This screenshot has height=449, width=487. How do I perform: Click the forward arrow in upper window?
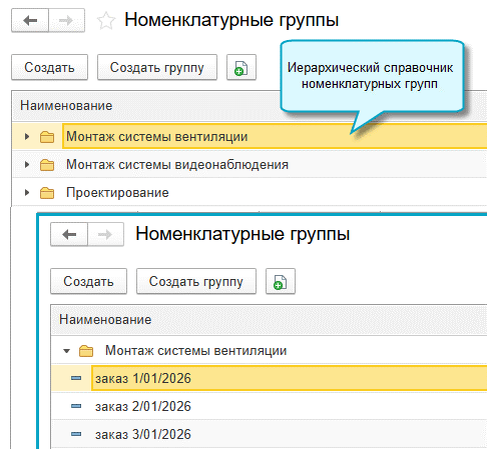tap(66, 21)
